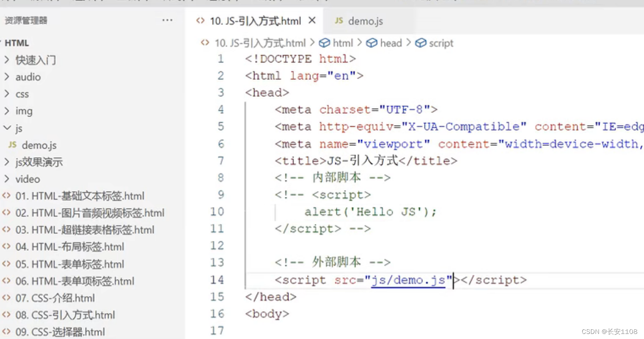
Task: Open 01. HTML-基础文本标签.html file
Action: point(80,196)
